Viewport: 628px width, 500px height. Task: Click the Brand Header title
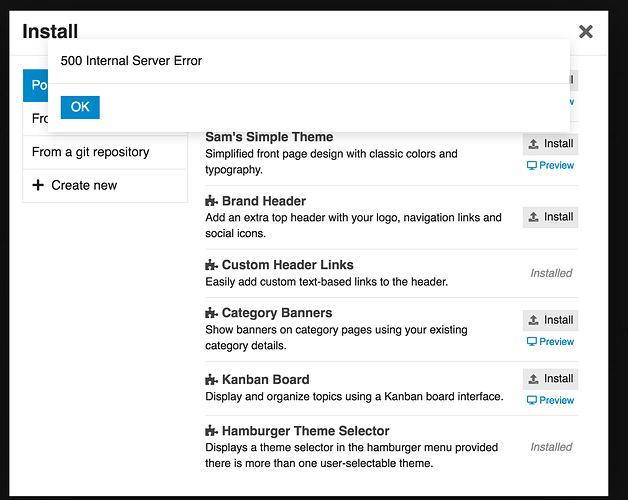pyautogui.click(x=264, y=201)
